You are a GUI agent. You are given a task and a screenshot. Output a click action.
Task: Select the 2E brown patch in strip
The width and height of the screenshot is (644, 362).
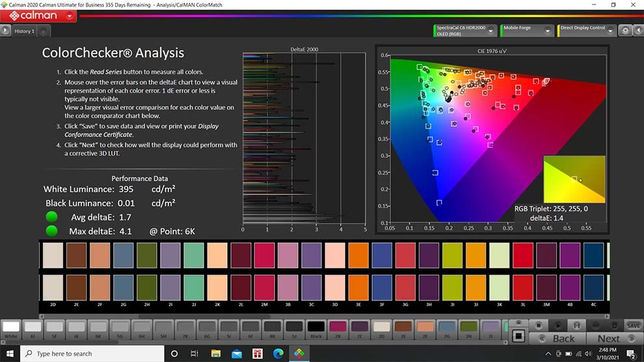403,330
